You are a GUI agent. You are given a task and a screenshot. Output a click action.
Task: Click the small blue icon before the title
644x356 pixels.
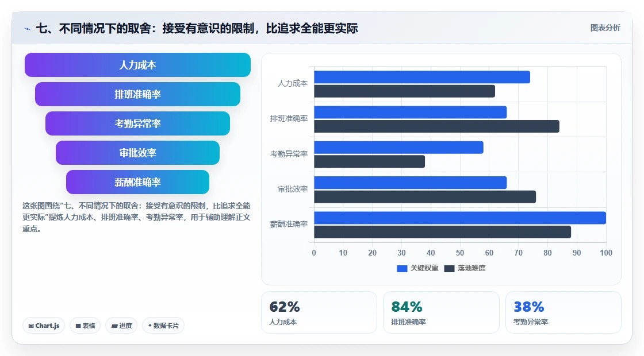(x=28, y=29)
